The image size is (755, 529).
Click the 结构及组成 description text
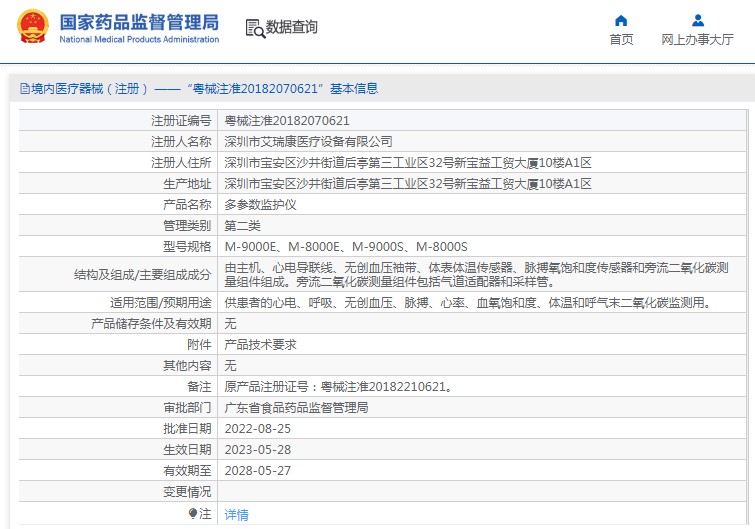[477, 274]
